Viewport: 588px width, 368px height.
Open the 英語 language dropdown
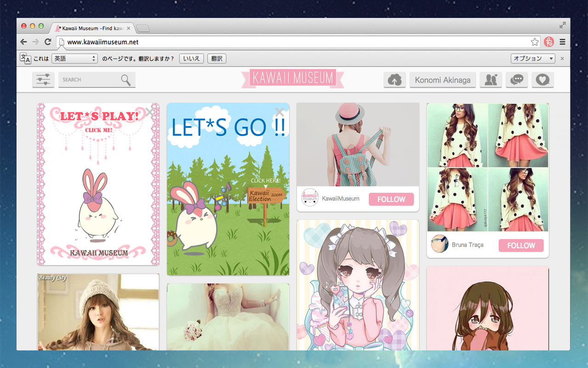tap(74, 58)
